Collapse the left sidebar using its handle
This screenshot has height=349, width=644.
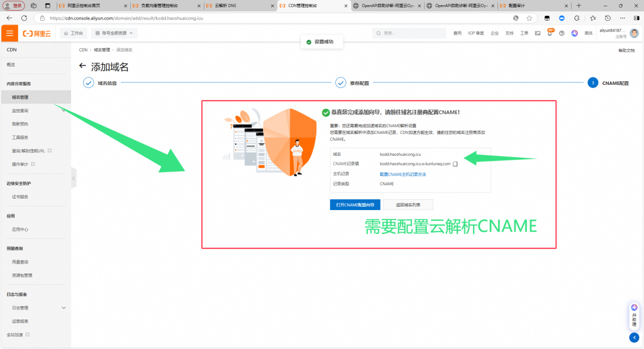[74, 179]
